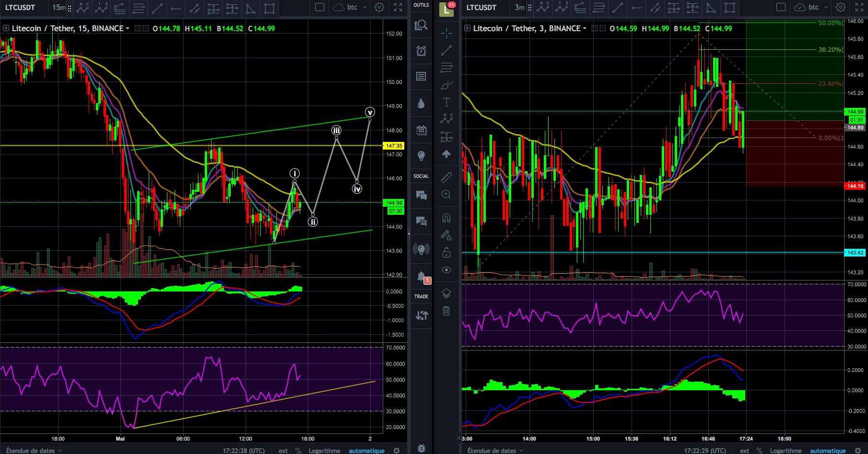Select the trend line tool in vertical toolbar
The width and height of the screenshot is (868, 454).
[446, 50]
